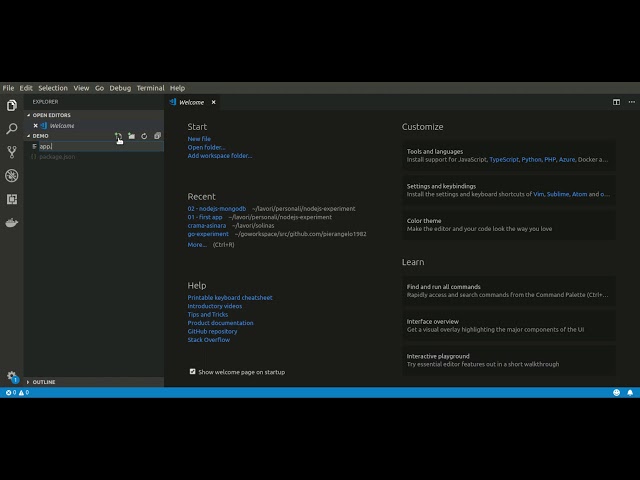Click the TypeScript language link

(504, 159)
